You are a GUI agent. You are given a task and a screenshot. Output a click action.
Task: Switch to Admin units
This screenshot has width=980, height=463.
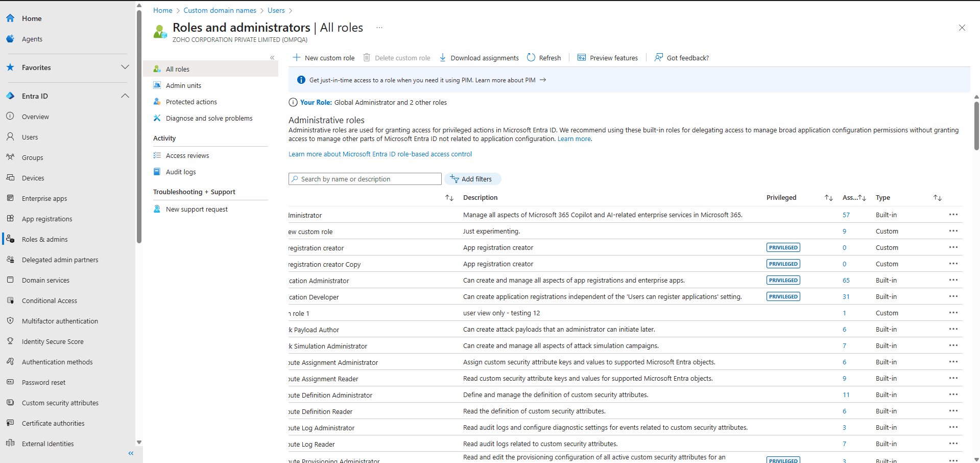[183, 85]
